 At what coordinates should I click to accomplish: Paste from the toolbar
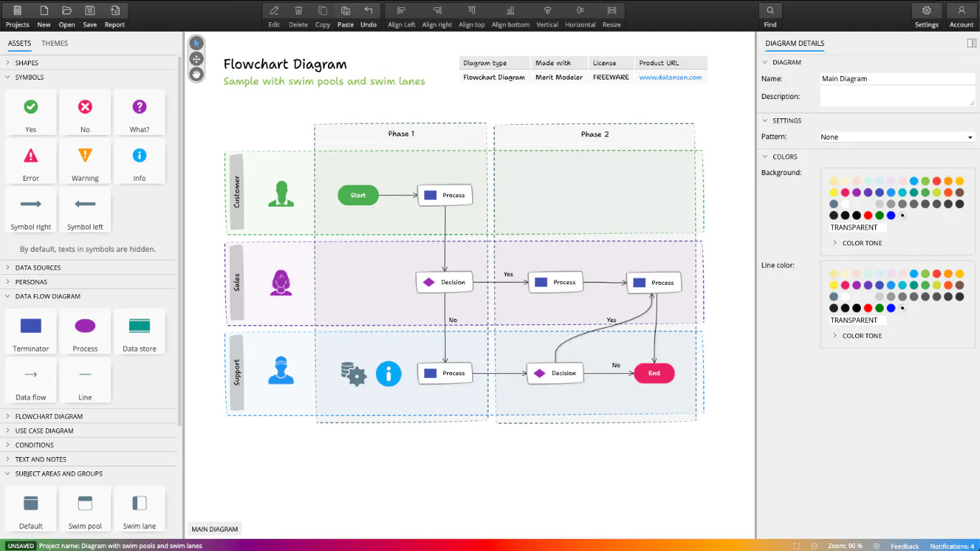(x=346, y=16)
